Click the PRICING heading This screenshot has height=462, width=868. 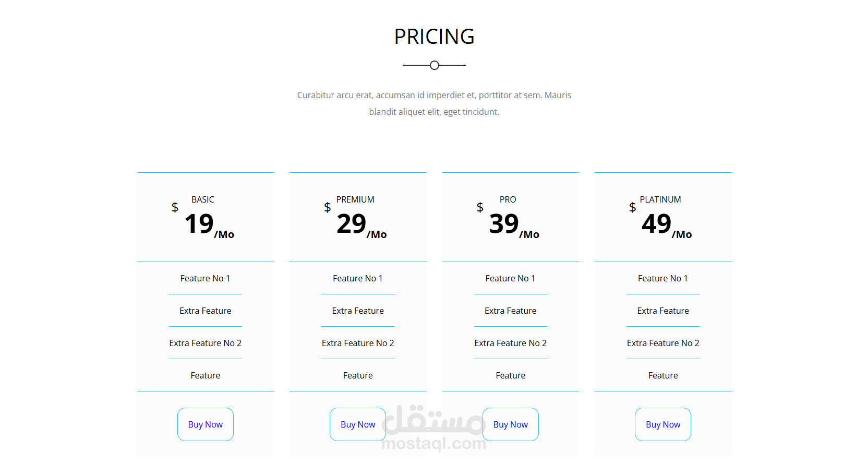tap(434, 37)
